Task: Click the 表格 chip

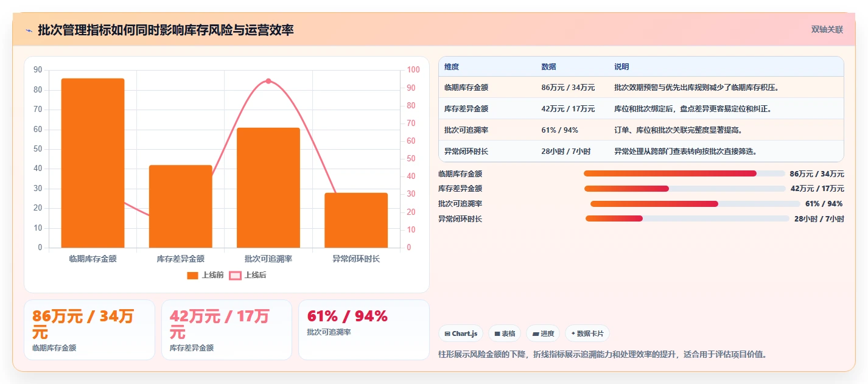Action: tap(505, 333)
